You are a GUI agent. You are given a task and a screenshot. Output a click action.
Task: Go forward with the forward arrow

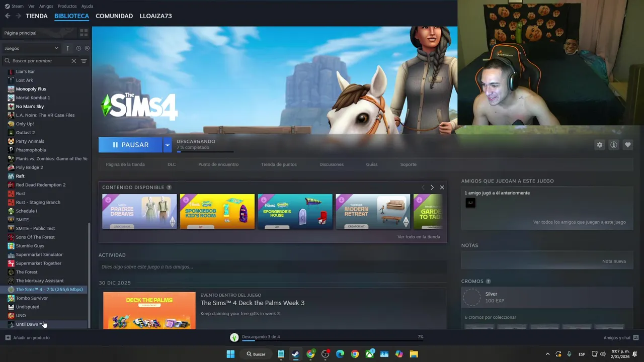19,16
